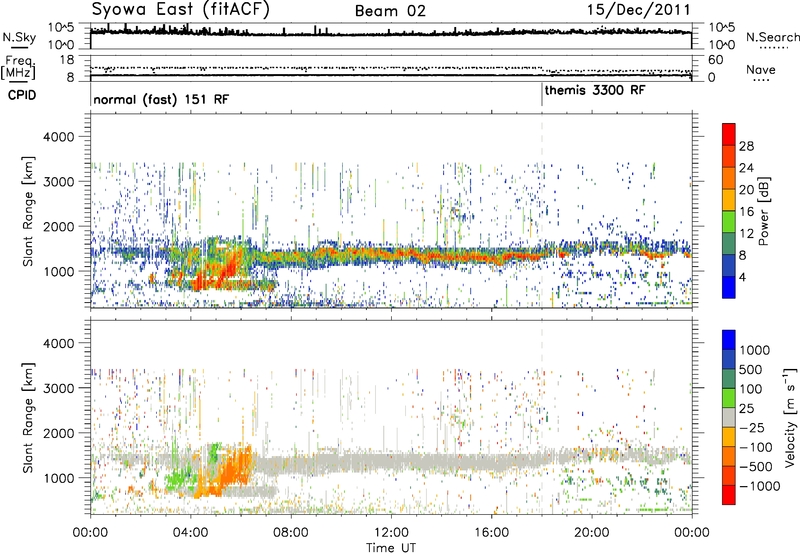Image resolution: width=800 pixels, height=554 pixels.
Task: Click the CPID change marker beside 'themis 3300 RF'
Action: [x=541, y=95]
